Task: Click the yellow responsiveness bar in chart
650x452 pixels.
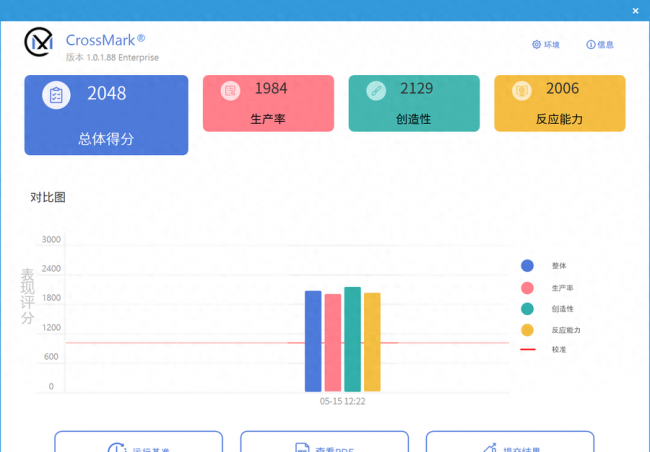Action: click(x=372, y=342)
